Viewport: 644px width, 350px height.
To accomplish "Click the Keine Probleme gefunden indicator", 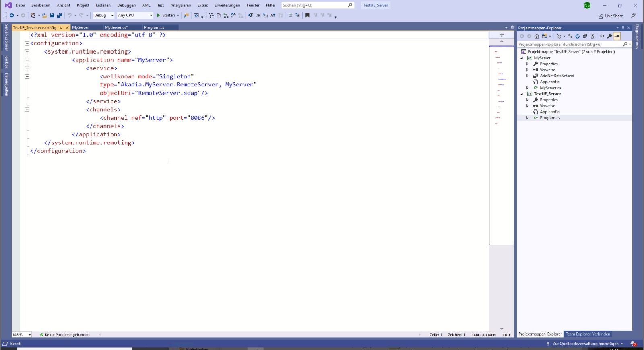I will 65,335.
